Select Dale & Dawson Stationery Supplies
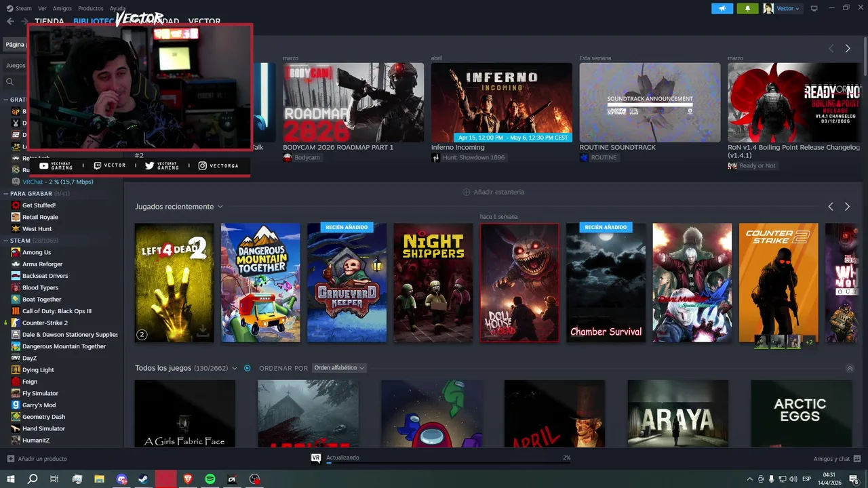 [x=70, y=334]
